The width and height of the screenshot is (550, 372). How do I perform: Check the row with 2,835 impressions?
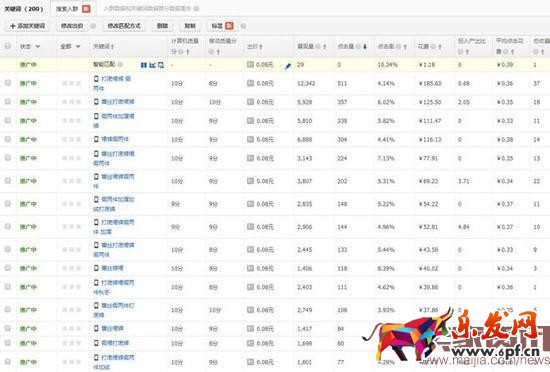click(7, 203)
